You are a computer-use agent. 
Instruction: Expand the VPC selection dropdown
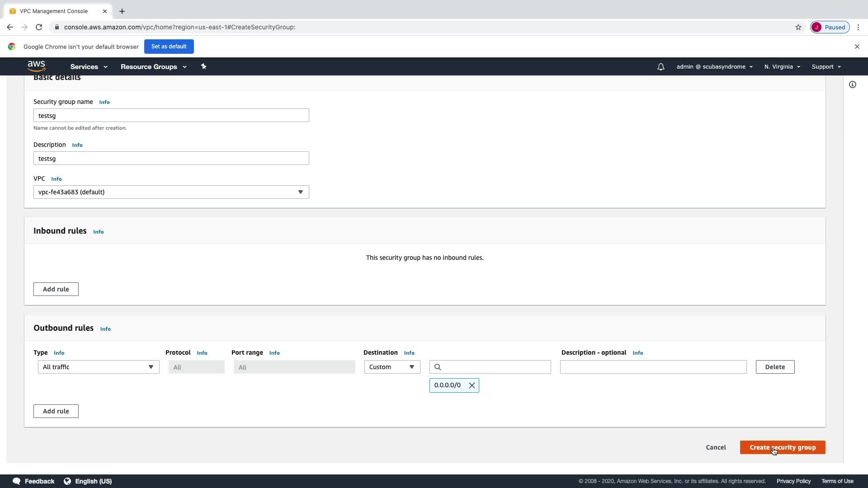[171, 192]
